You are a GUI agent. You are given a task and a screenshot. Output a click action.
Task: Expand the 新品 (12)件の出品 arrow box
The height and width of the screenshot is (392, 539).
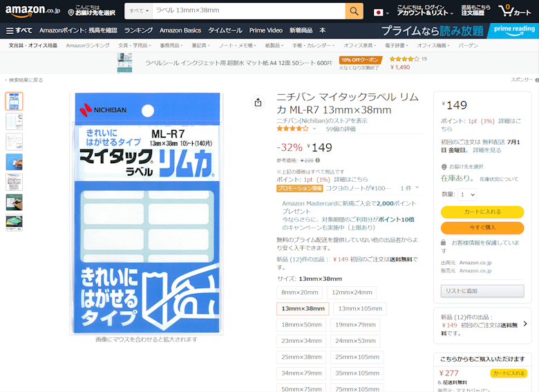(x=482, y=325)
